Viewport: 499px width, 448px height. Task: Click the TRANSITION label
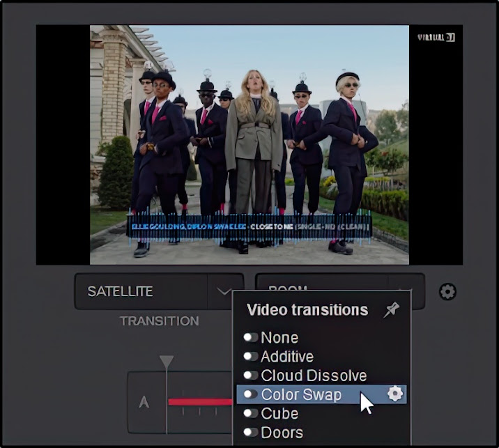(x=160, y=320)
